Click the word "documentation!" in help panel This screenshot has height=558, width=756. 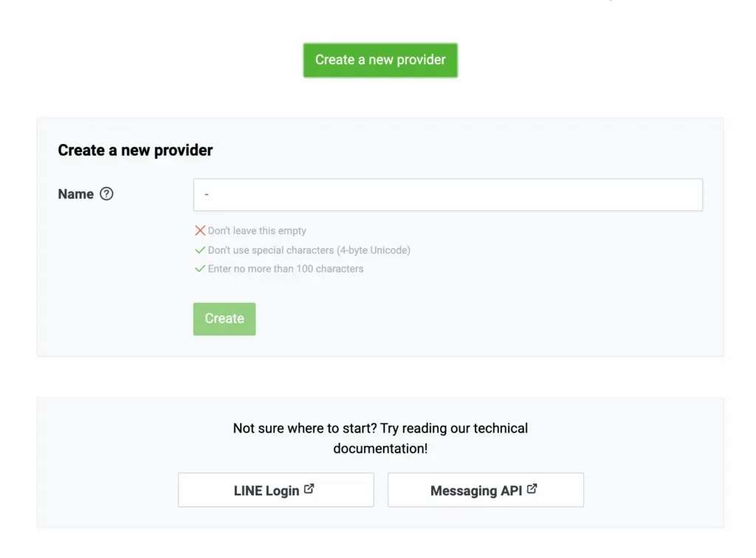pyautogui.click(x=380, y=449)
